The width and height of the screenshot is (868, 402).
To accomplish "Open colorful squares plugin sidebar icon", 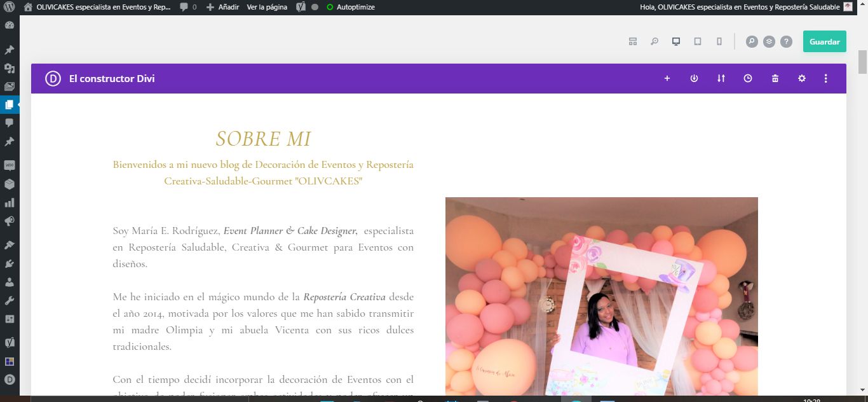I will pos(10,361).
